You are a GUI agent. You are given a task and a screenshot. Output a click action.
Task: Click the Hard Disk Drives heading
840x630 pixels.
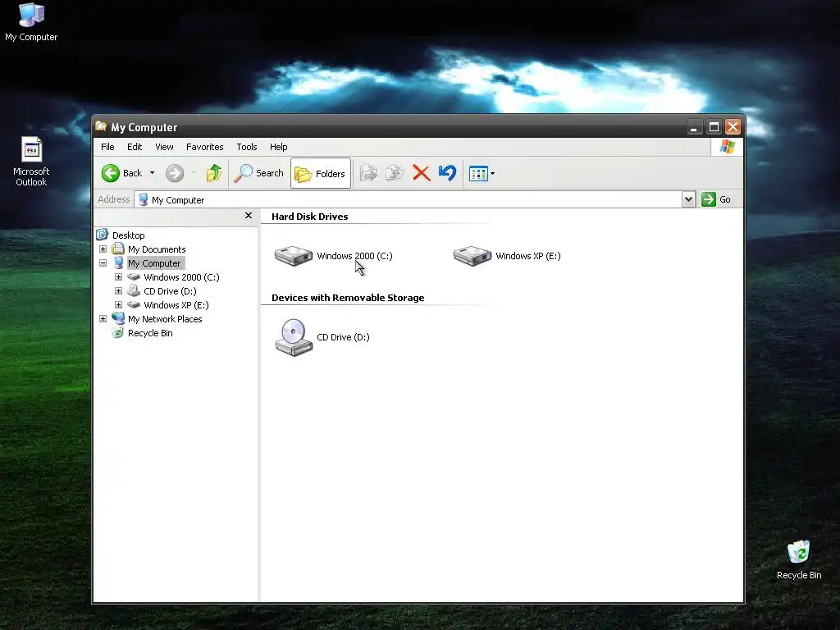coord(309,217)
